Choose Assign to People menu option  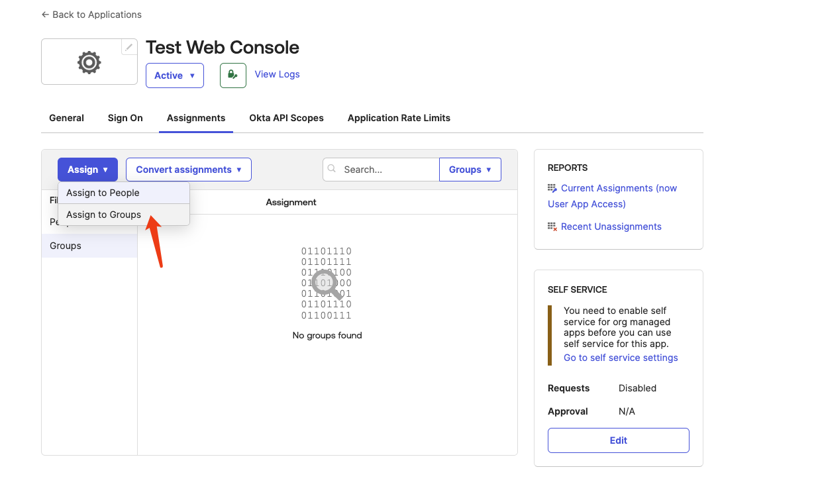click(103, 193)
